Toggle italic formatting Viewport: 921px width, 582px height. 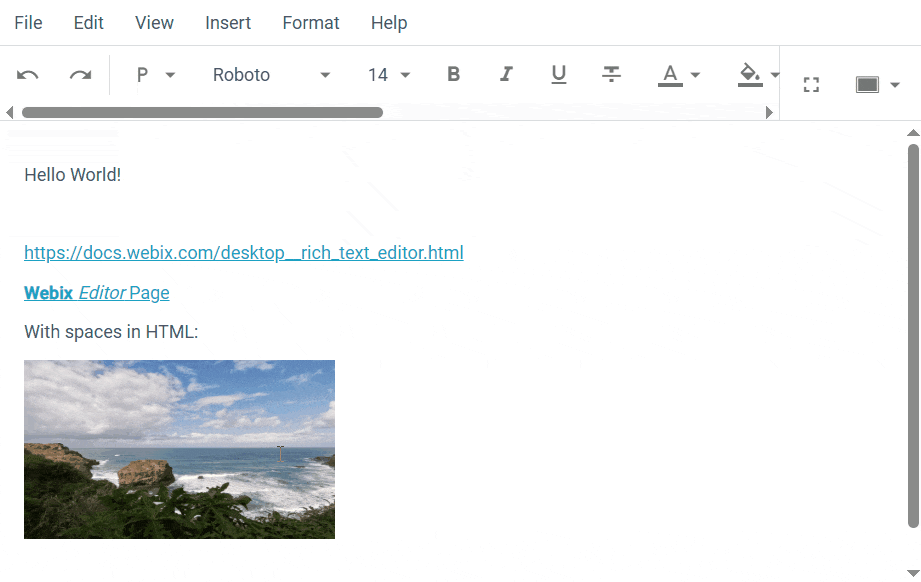pos(506,74)
